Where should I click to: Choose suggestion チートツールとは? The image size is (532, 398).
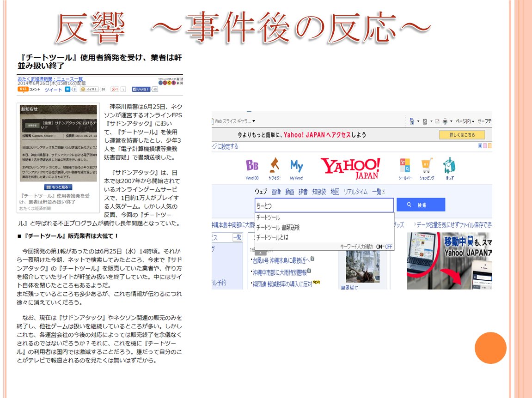272,237
